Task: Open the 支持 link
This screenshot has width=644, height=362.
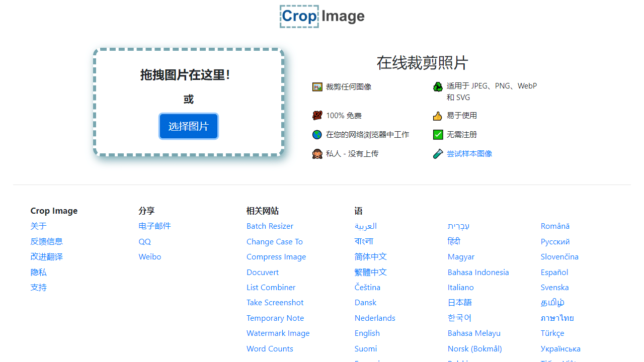Action: [x=38, y=288]
